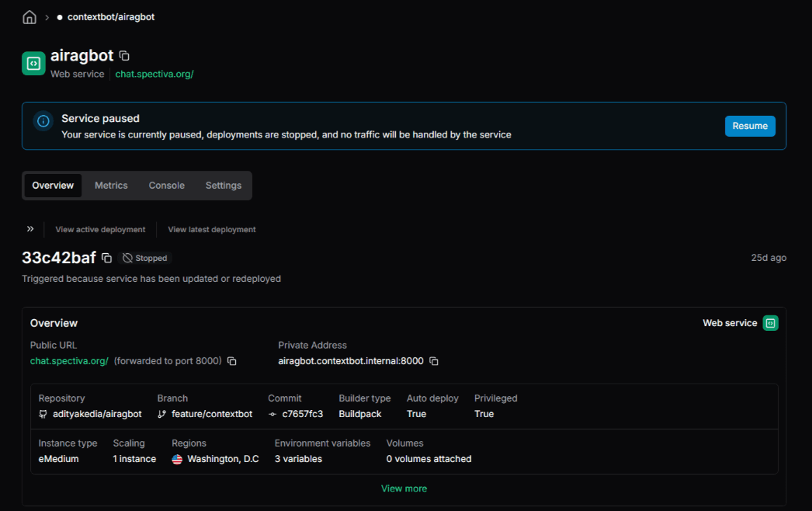Copy the private address airagbot.contextbot.internal:8000
This screenshot has width=812, height=511.
(434, 361)
